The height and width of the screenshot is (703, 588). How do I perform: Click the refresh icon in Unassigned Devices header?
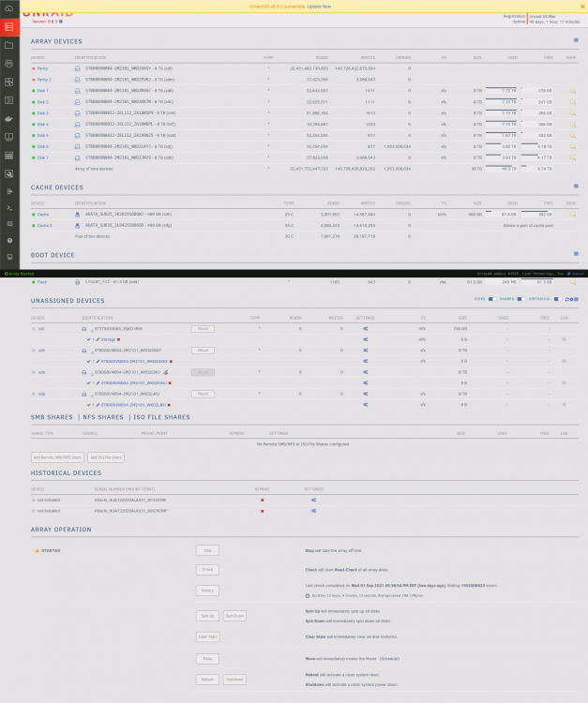(567, 299)
